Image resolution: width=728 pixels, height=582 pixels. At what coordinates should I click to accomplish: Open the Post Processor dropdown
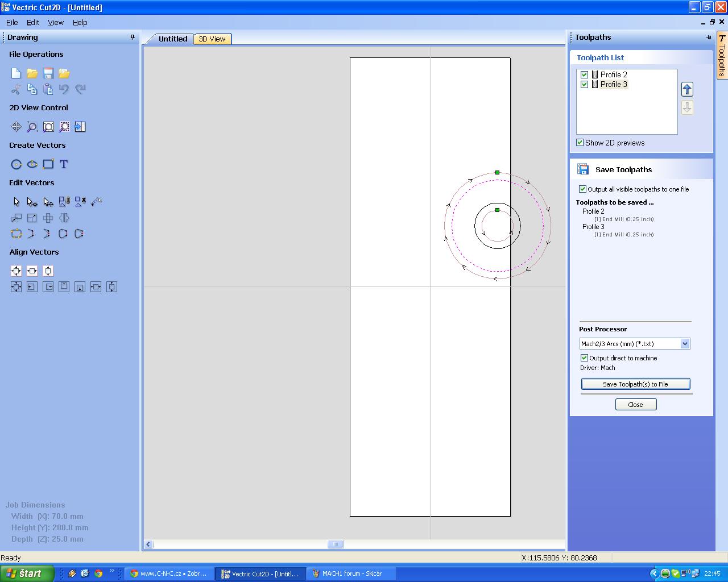[685, 343]
